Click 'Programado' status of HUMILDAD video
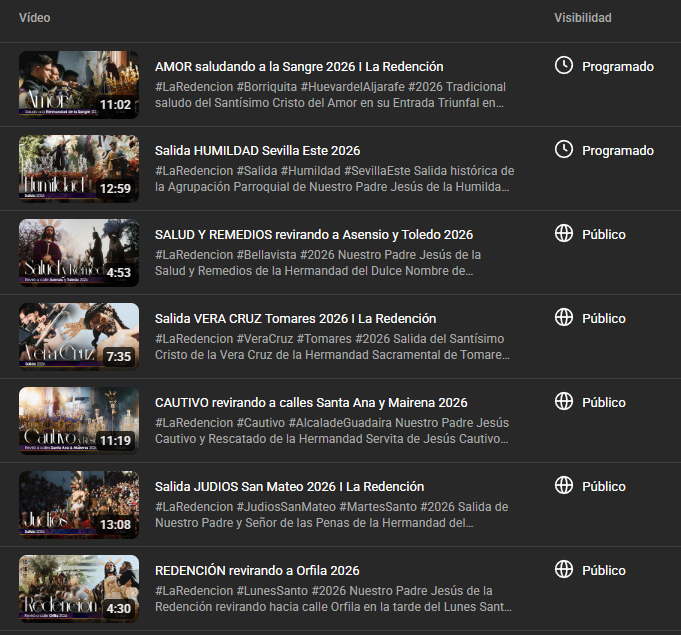The image size is (681, 635). 618,151
